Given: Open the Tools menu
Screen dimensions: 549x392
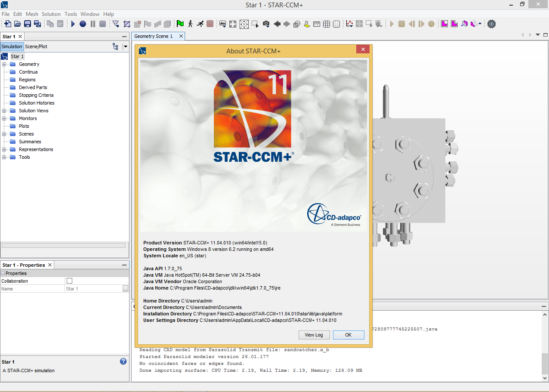Looking at the screenshot, I should [x=71, y=14].
